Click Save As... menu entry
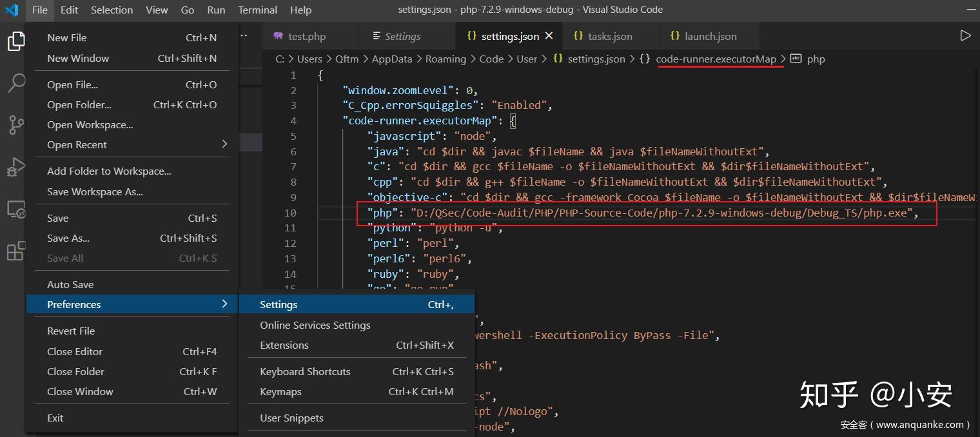The height and width of the screenshot is (437, 980). [x=132, y=238]
